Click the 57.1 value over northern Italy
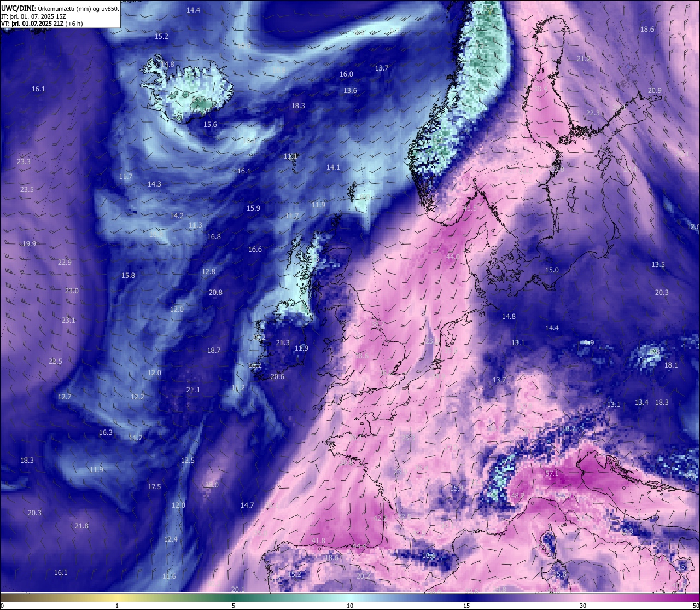This screenshot has height=610, width=700. tap(552, 473)
